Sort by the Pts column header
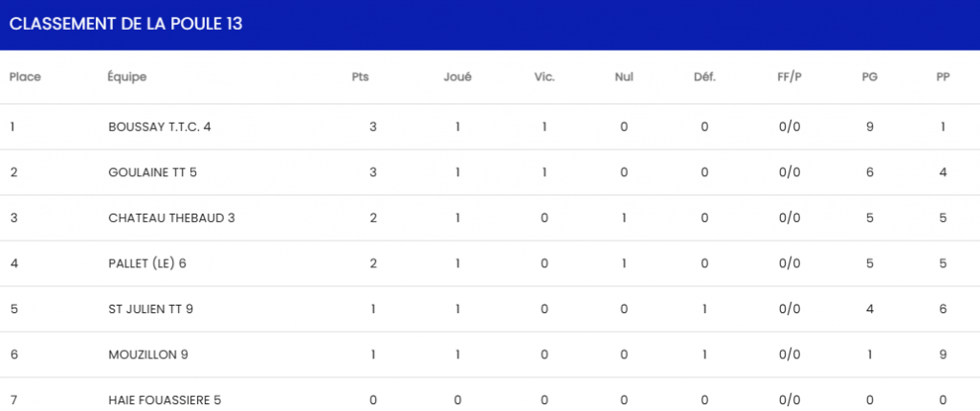 (360, 77)
